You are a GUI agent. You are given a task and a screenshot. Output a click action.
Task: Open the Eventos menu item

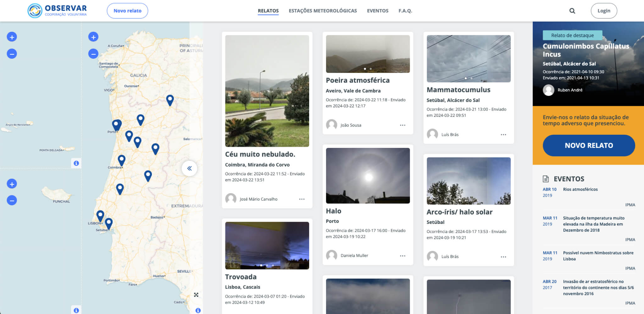(377, 11)
